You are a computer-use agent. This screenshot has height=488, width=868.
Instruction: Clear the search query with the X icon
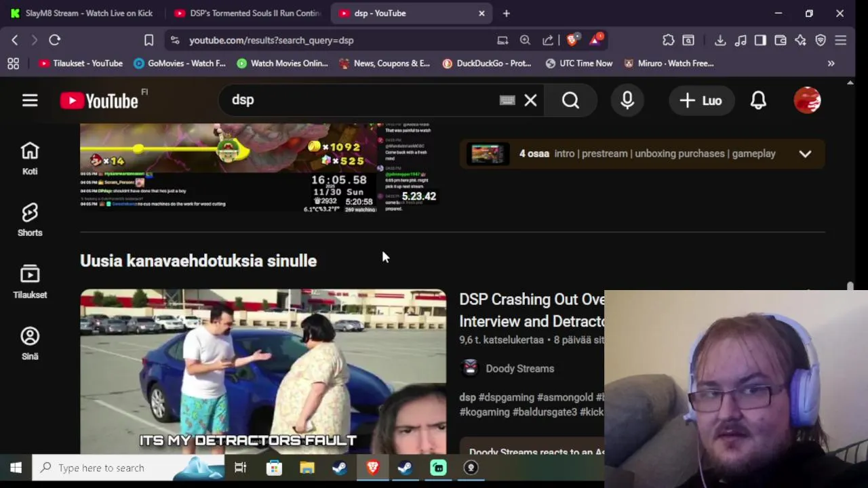click(x=530, y=100)
